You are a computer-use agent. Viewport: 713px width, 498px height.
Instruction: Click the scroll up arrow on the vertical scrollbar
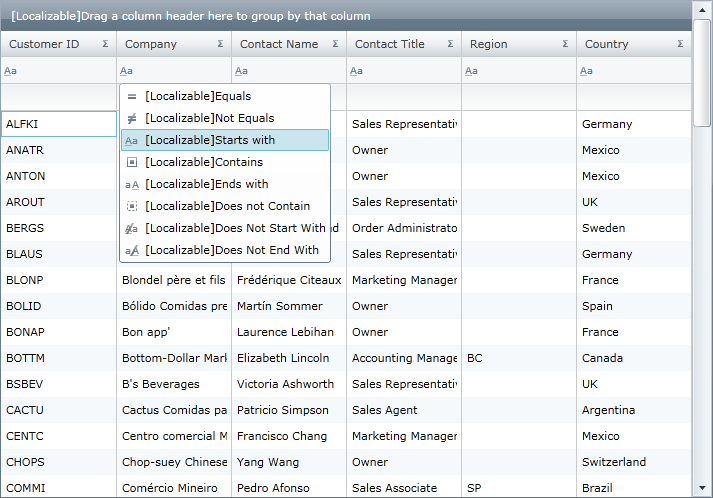(x=704, y=8)
